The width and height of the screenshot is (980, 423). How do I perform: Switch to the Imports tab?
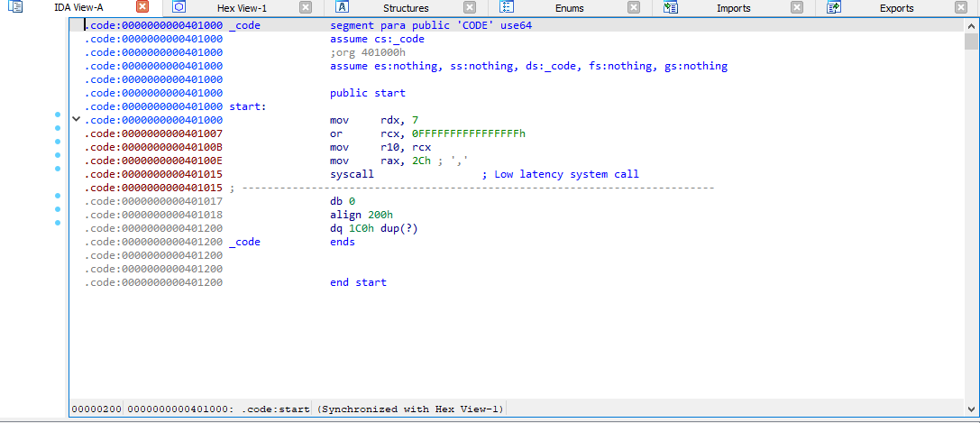[733, 8]
